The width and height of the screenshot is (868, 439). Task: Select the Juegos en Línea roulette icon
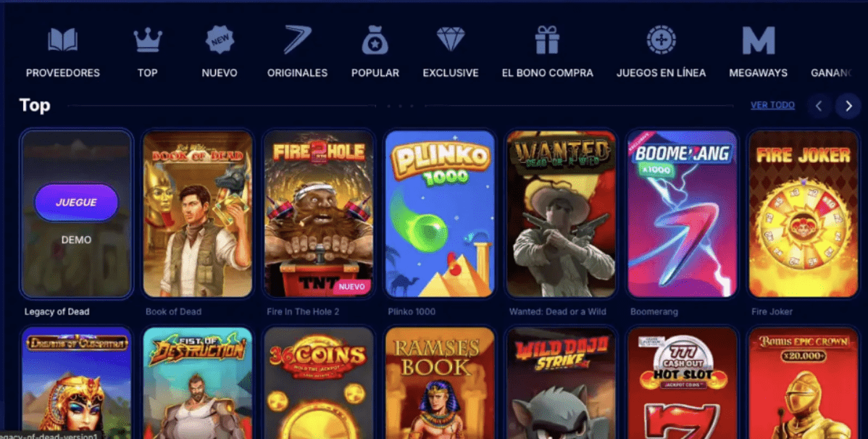[x=661, y=40]
